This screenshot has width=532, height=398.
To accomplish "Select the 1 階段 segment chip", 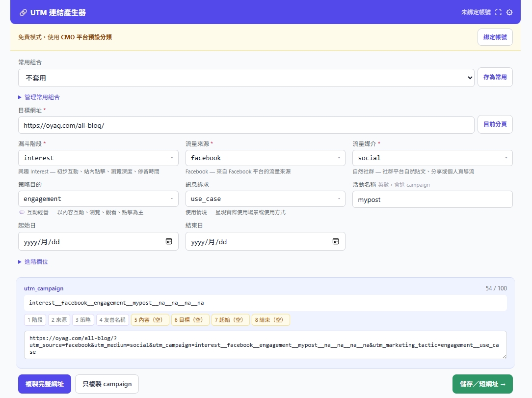I will pyautogui.click(x=35, y=320).
